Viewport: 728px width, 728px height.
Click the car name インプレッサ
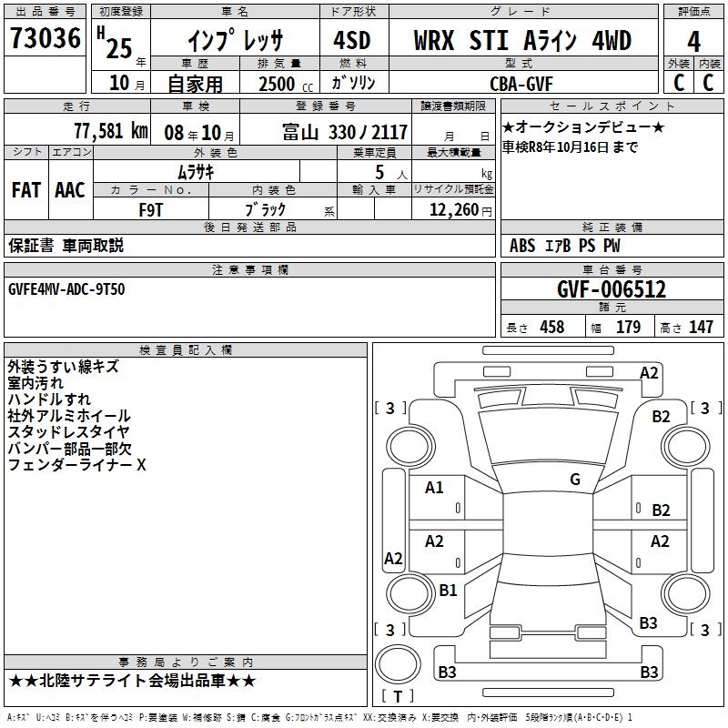point(235,39)
